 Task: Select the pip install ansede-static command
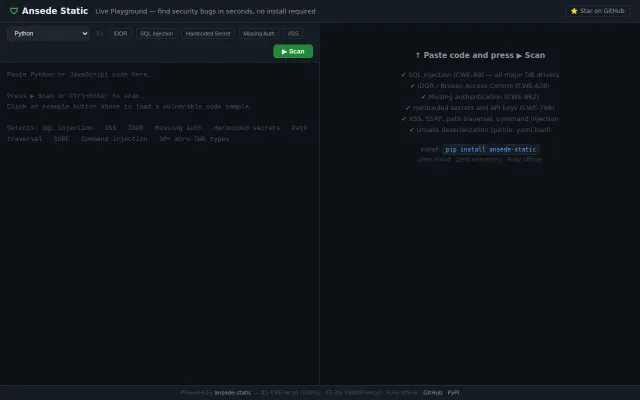(491, 149)
